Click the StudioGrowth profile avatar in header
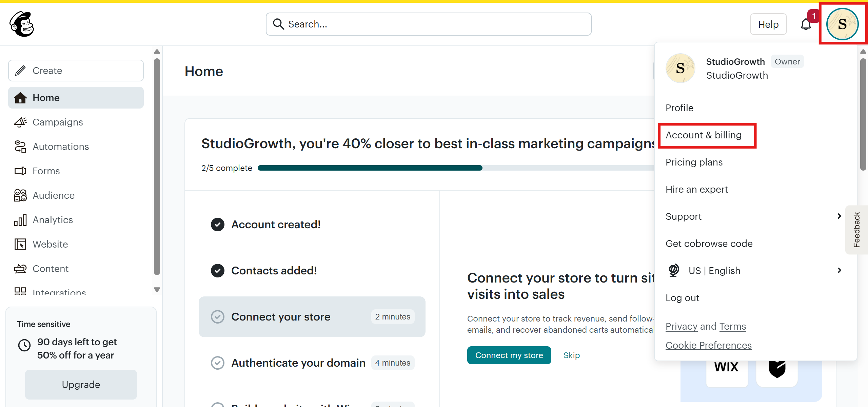The image size is (868, 407). (x=842, y=24)
